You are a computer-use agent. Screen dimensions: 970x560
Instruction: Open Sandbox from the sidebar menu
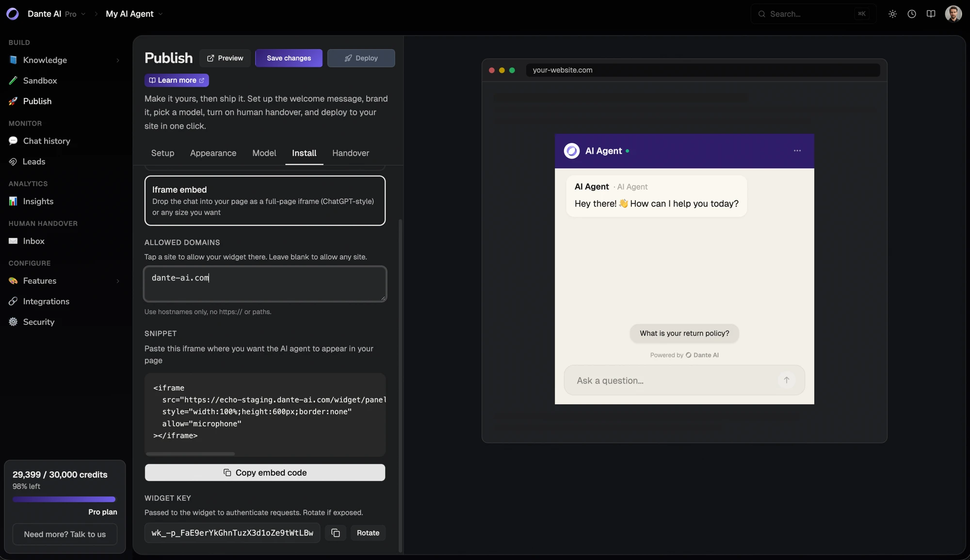pos(40,80)
